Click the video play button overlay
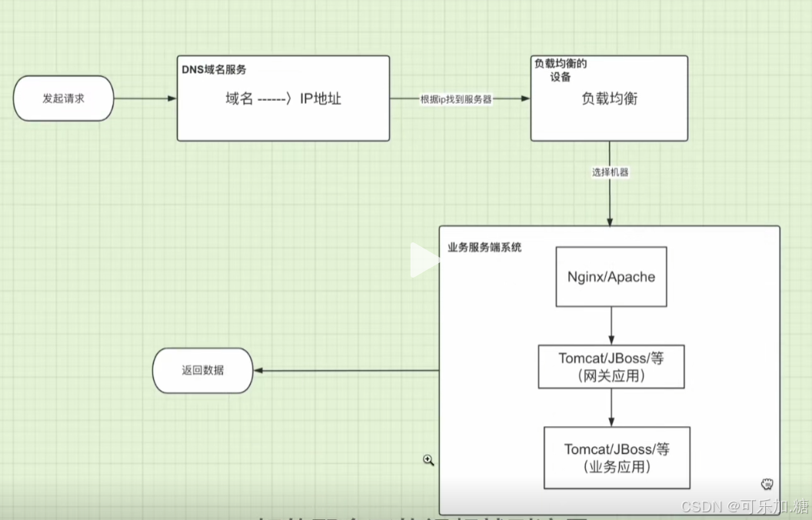Image resolution: width=812 pixels, height=520 pixels. click(424, 260)
